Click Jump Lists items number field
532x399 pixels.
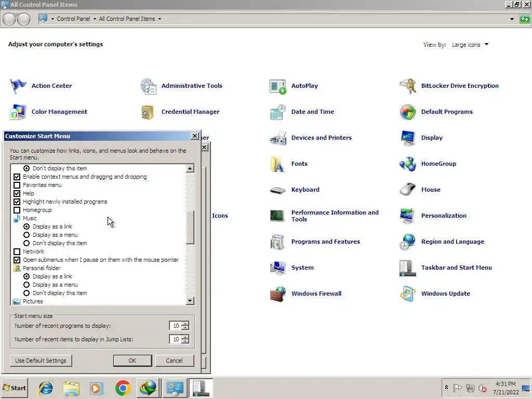pyautogui.click(x=176, y=339)
